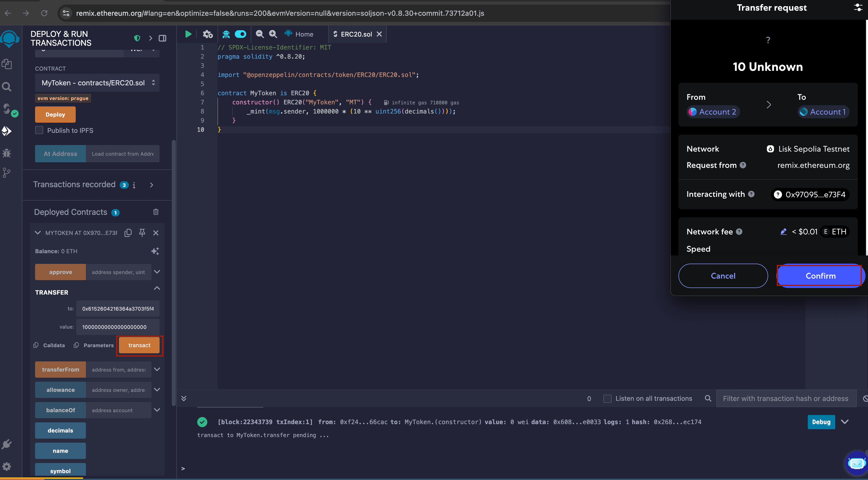Click the At Address button
868x480 pixels.
60,154
